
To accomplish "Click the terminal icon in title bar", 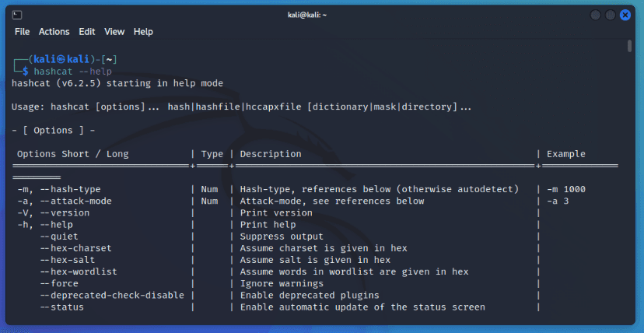I will tap(17, 16).
